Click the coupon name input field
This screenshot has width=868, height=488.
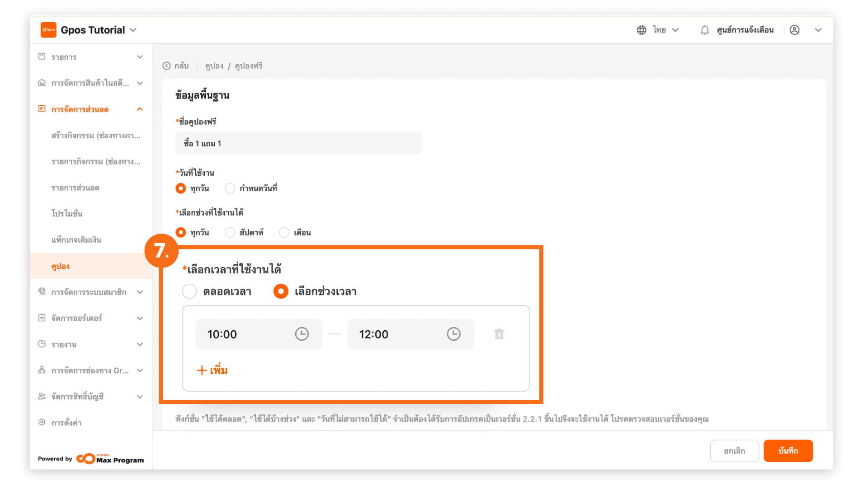point(298,143)
